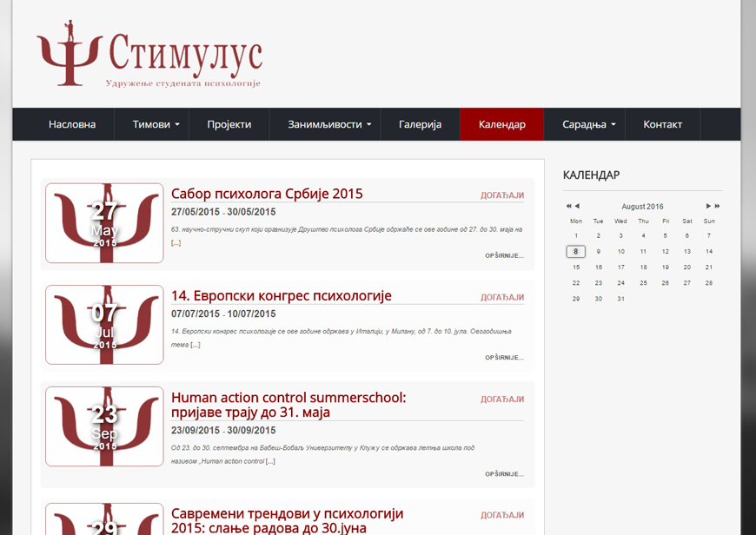Click the 07 Jul 2015 event date image
The image size is (756, 535).
coord(104,325)
